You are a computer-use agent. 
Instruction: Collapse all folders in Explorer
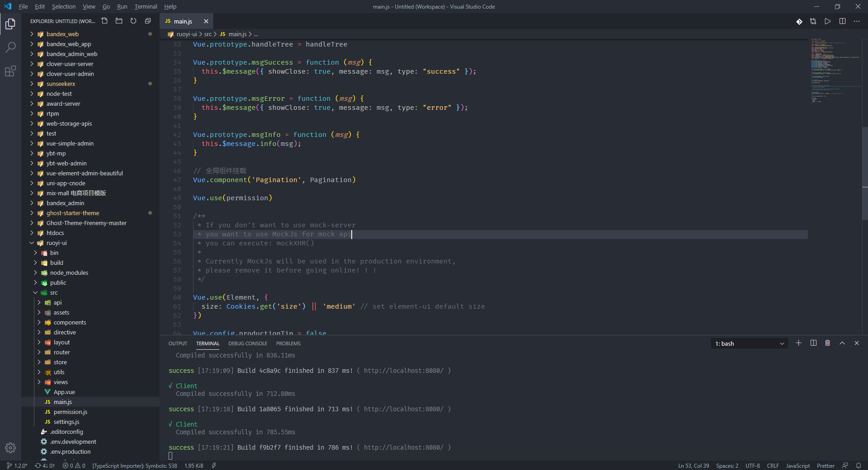coord(148,21)
